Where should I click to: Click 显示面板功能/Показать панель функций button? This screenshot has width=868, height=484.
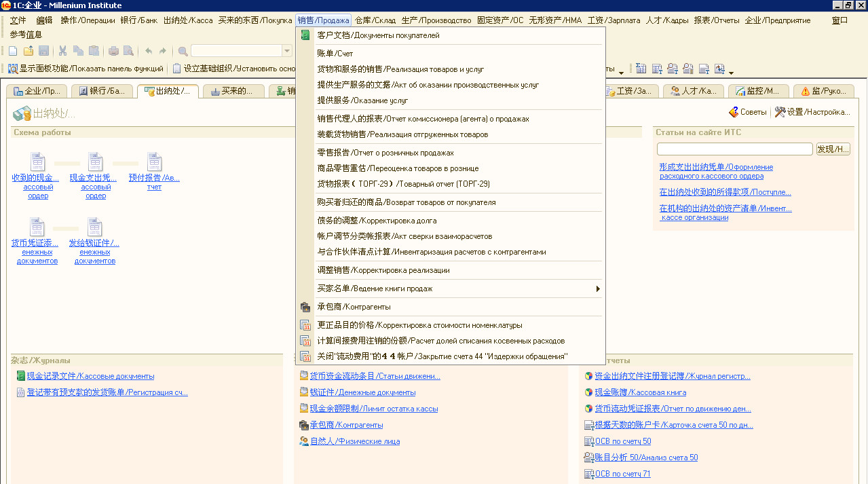coord(86,69)
